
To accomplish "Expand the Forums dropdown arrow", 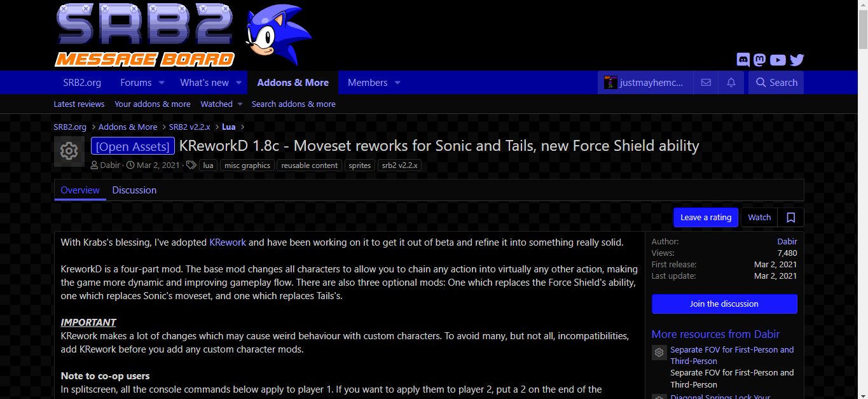I will coord(162,83).
